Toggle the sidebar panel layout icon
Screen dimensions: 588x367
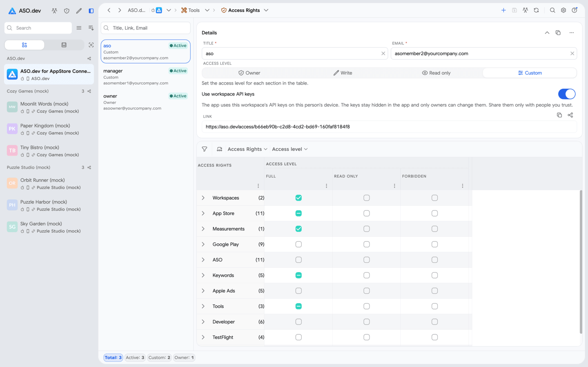tap(91, 11)
